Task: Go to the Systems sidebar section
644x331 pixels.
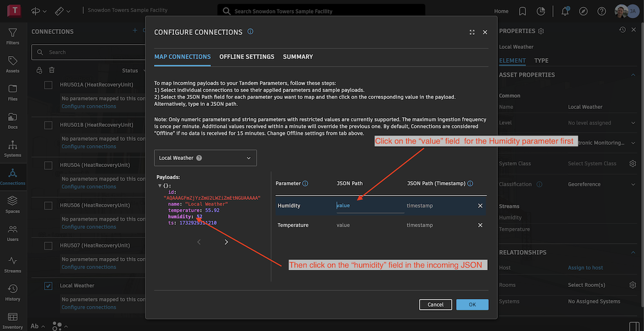Action: (12, 148)
